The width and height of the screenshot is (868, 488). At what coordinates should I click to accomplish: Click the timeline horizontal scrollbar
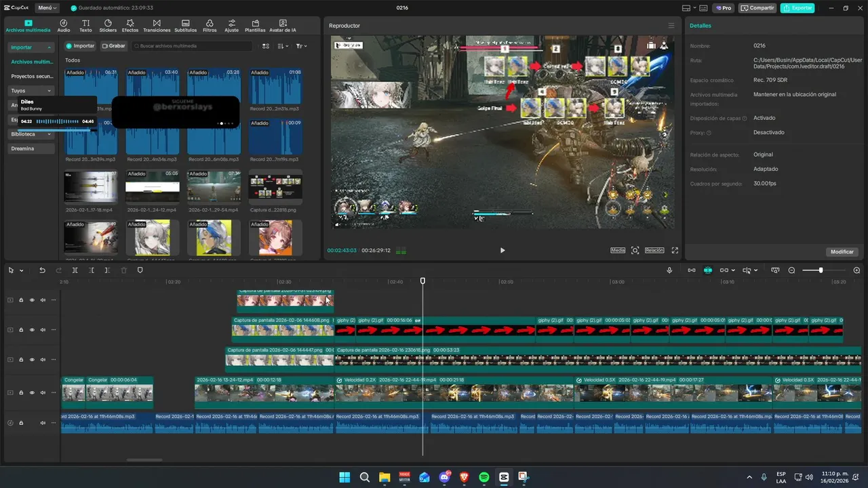point(144,460)
